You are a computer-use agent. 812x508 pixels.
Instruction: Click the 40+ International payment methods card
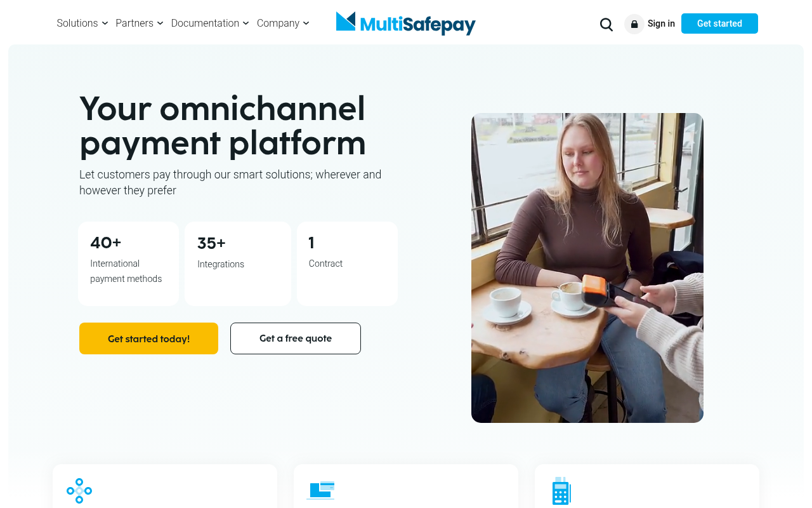129,264
